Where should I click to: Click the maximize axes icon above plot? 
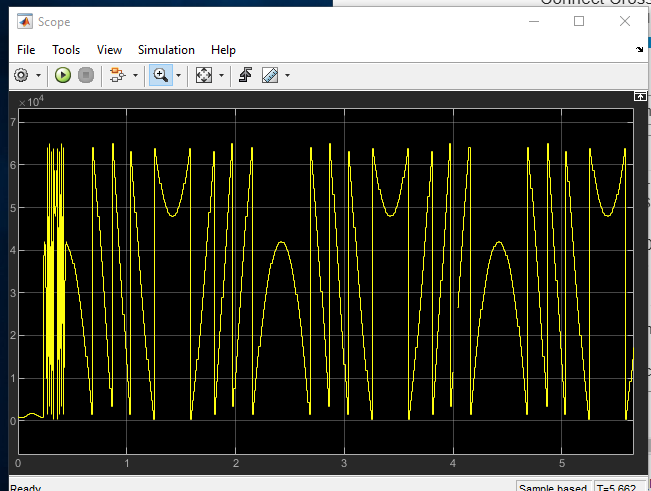pos(640,96)
